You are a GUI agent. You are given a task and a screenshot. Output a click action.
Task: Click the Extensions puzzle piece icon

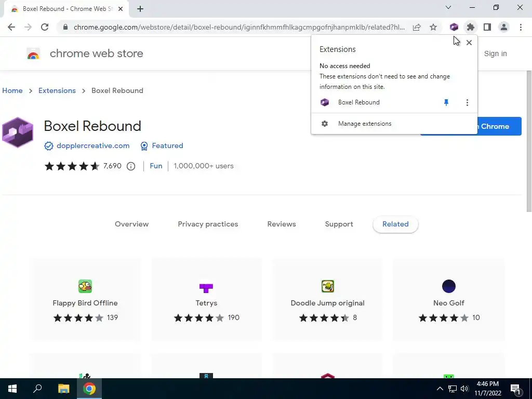click(x=470, y=27)
